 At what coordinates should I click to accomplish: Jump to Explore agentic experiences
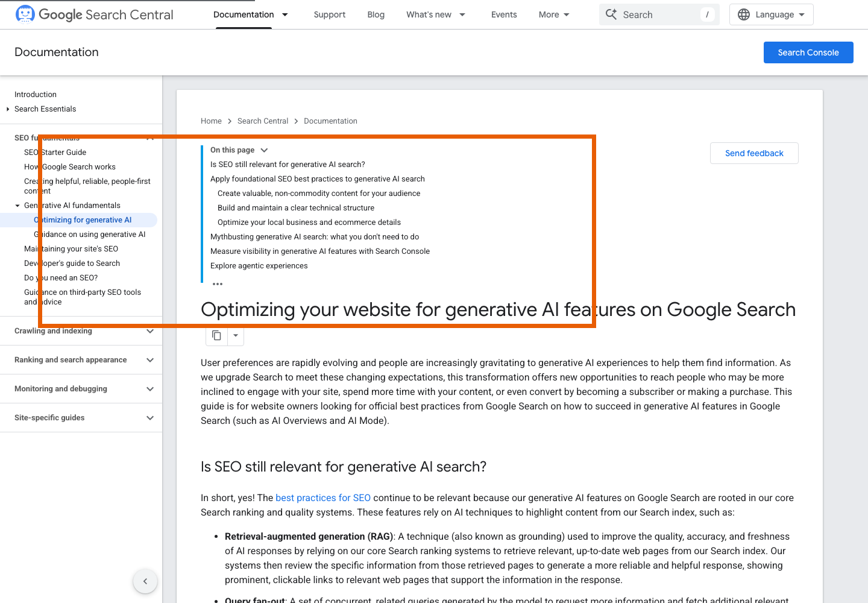pos(259,266)
